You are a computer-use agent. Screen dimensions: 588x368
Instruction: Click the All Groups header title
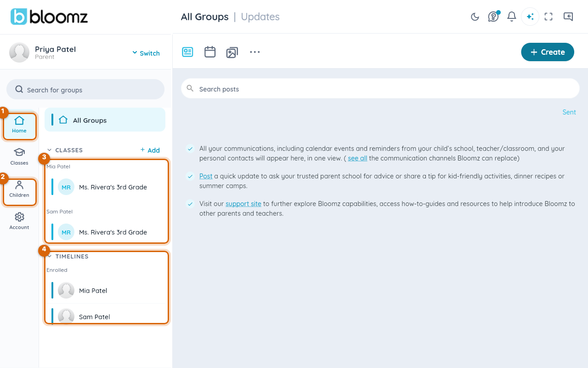(205, 17)
